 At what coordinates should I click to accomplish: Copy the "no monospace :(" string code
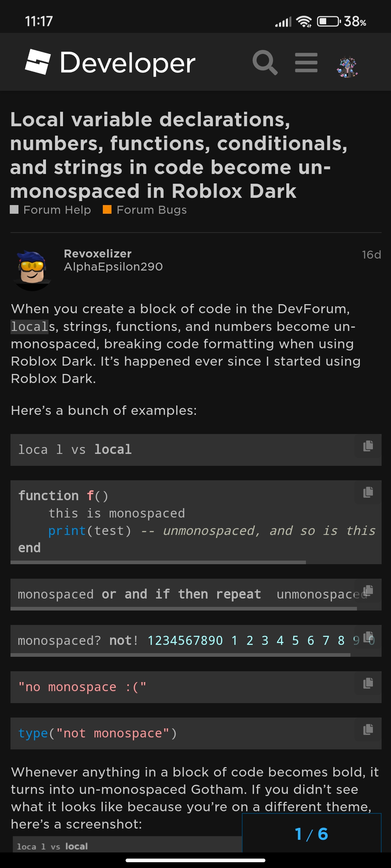pos(368,683)
